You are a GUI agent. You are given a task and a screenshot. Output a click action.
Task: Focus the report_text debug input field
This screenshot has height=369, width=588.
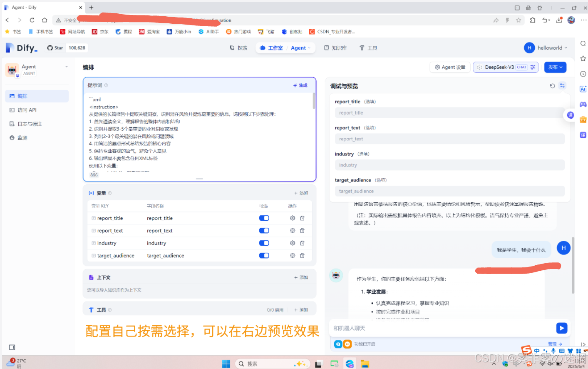pos(449,139)
